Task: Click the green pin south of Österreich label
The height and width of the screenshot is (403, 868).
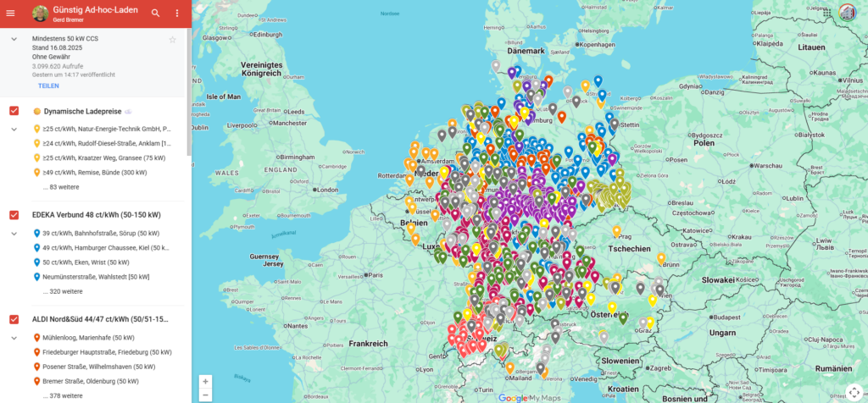Action: [x=623, y=318]
